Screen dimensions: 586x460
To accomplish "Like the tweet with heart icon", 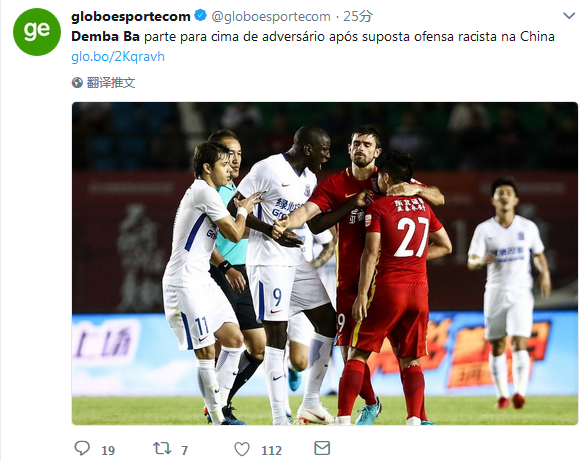I will point(242,449).
